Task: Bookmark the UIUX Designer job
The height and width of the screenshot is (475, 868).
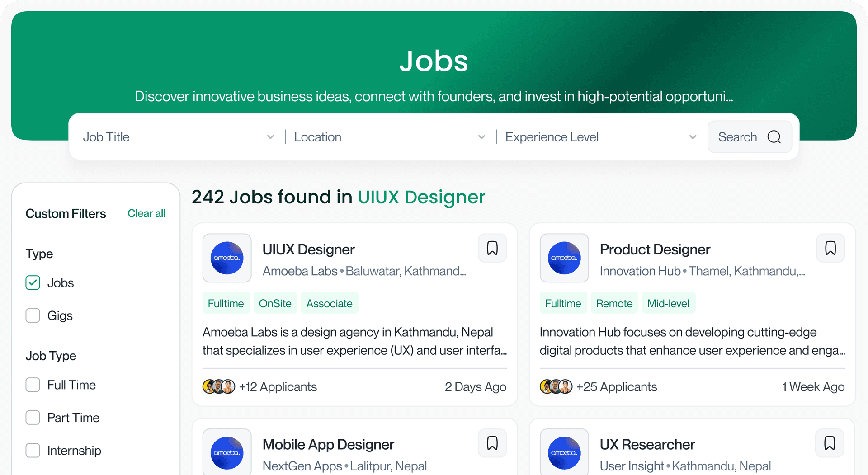Action: (492, 248)
